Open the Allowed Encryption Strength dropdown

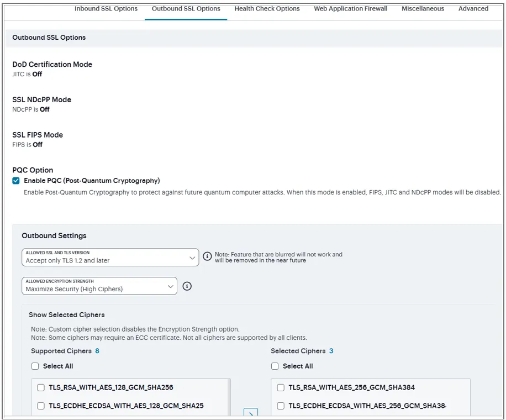click(99, 286)
